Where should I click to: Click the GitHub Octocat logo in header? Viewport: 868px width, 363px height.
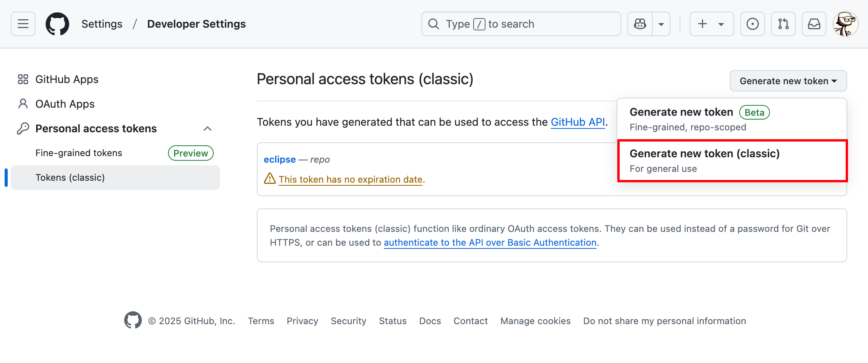click(x=57, y=24)
